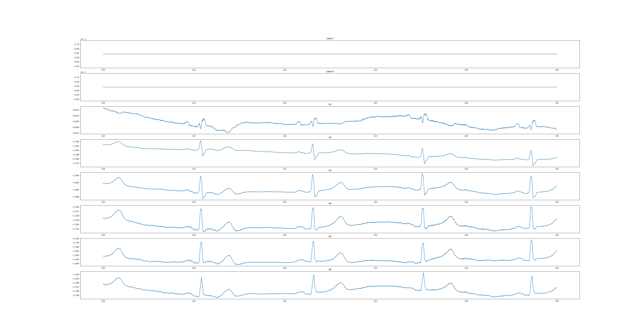Click the −1.359 y-axis label on V6
This screenshot has height=336, width=644.
[76, 295]
